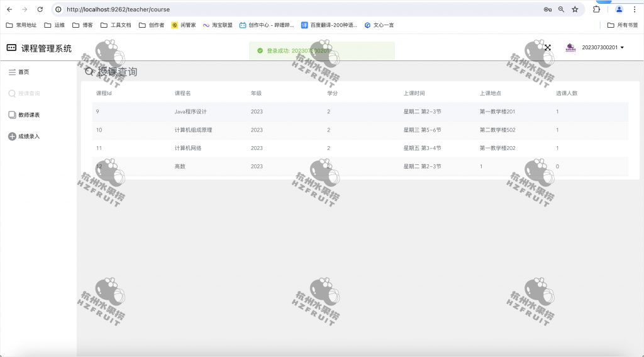Select the 计算机网络 course name
The height and width of the screenshot is (357, 644).
[188, 148]
